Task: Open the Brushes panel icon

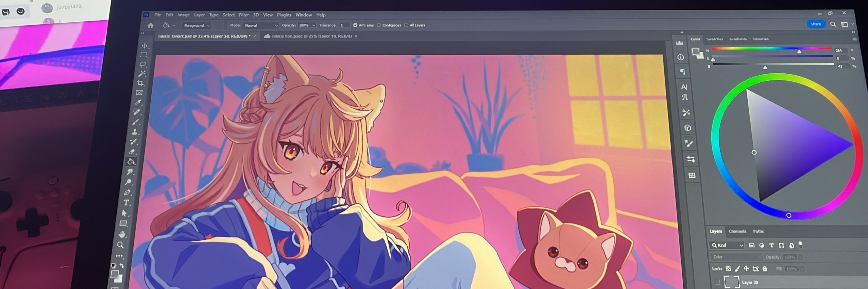Action: point(690,159)
